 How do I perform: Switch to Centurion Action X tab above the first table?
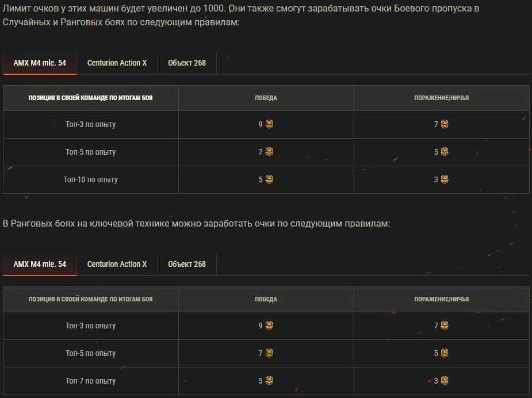(x=117, y=63)
